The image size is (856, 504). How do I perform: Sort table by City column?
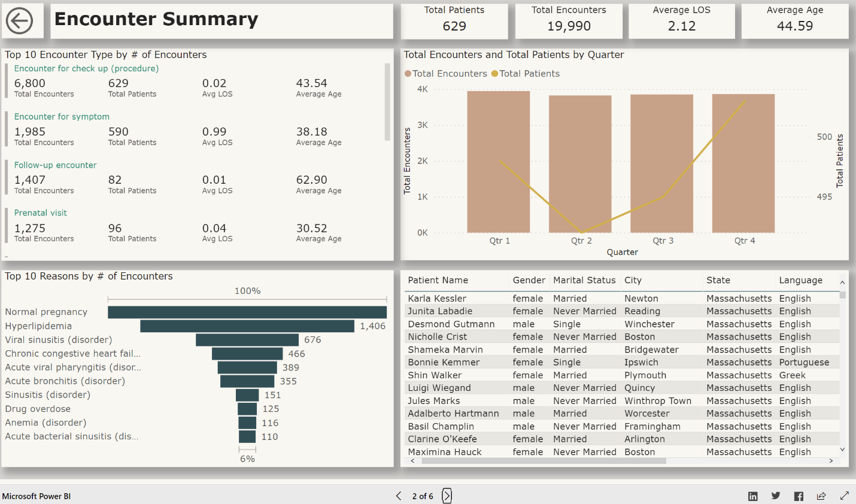[x=633, y=280]
